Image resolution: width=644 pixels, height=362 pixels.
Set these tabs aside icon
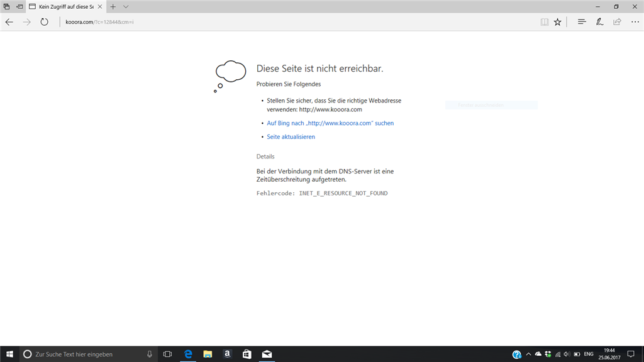(19, 6)
